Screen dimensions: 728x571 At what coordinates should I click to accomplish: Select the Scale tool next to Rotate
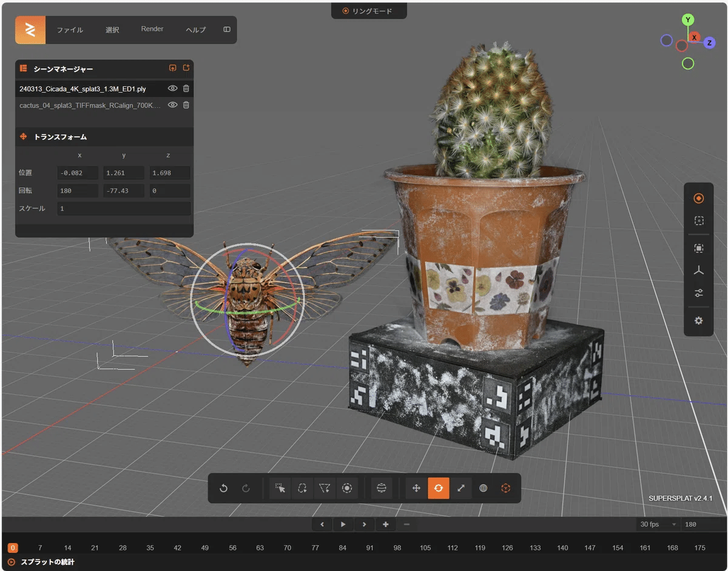[x=461, y=488]
